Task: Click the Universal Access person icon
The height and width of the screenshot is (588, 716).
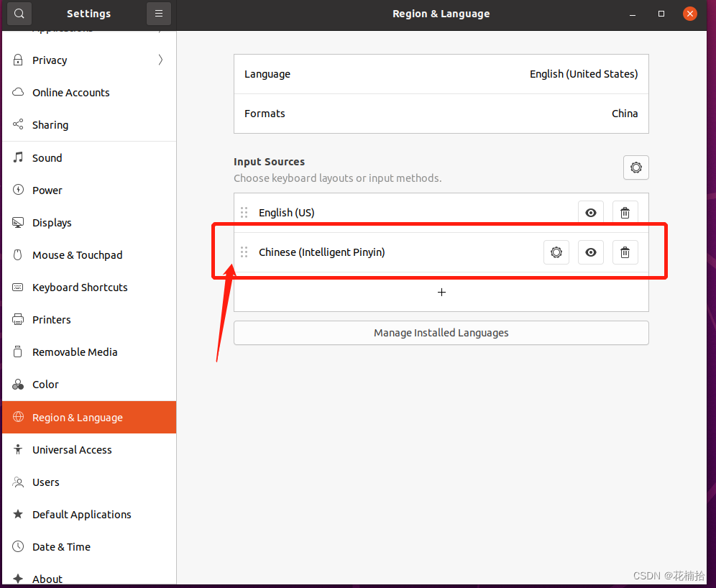Action: click(18, 449)
